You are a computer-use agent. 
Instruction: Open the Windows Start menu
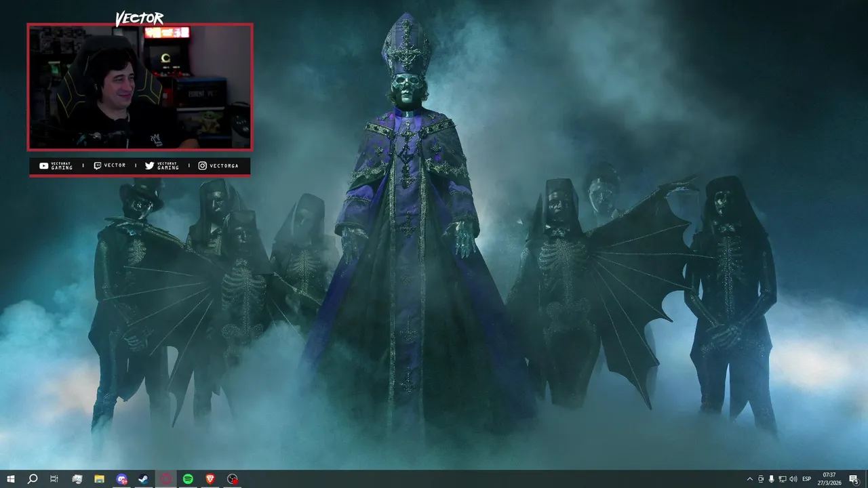point(10,479)
